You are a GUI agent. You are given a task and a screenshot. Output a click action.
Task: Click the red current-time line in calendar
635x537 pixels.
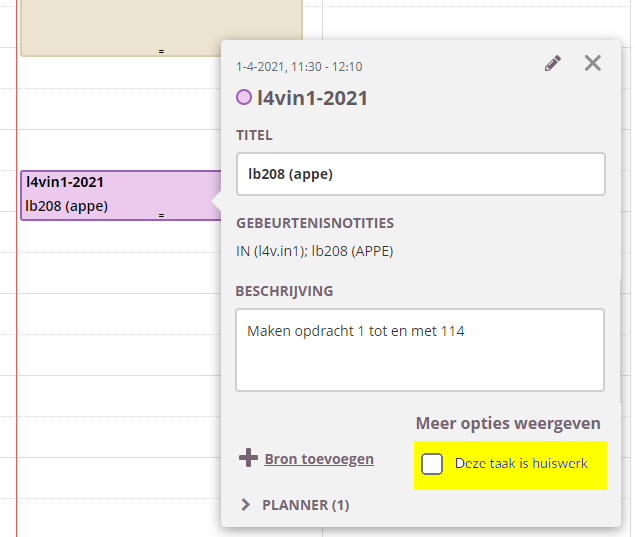pyautogui.click(x=17, y=300)
